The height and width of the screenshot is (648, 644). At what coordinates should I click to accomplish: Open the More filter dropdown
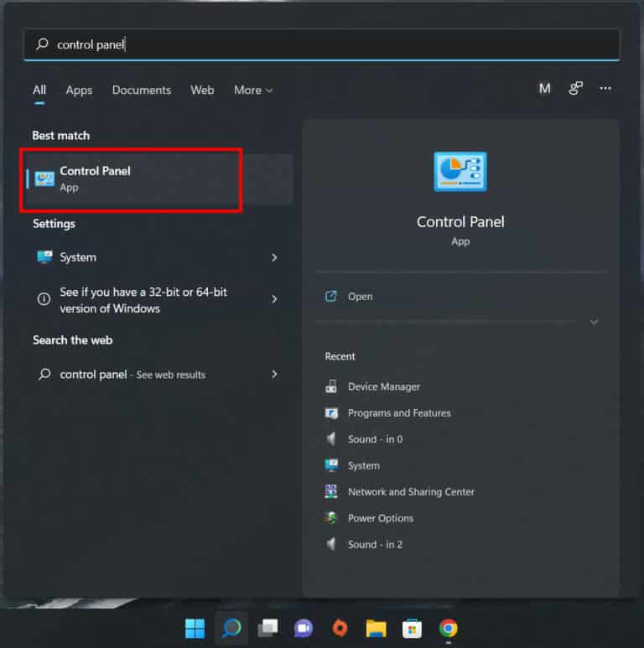253,90
